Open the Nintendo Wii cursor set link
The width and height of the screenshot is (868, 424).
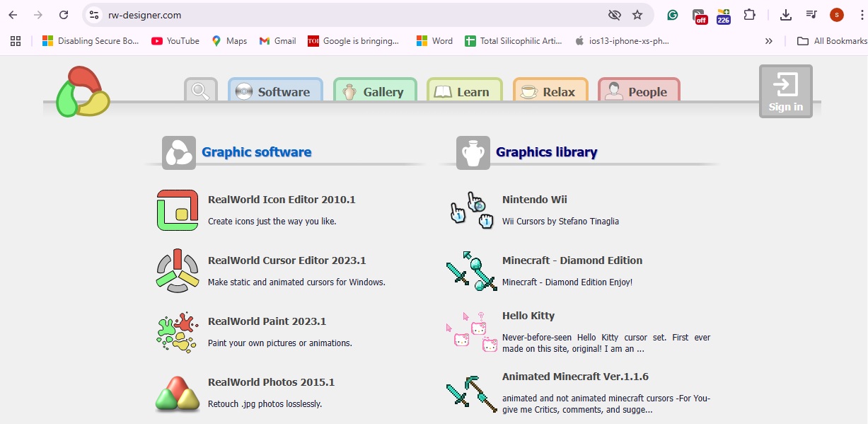click(535, 200)
